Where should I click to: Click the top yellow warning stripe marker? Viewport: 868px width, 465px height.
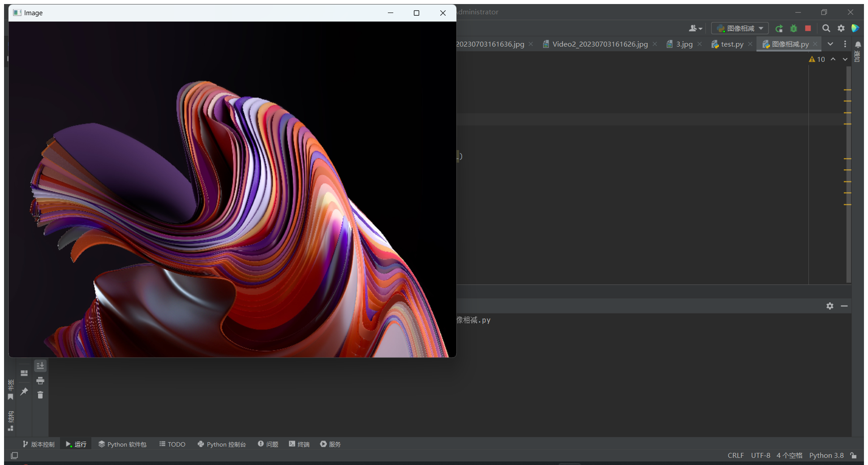click(847, 90)
